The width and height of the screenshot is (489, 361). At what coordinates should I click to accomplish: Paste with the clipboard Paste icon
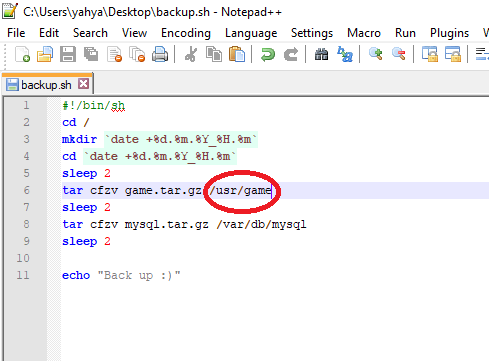click(x=237, y=54)
